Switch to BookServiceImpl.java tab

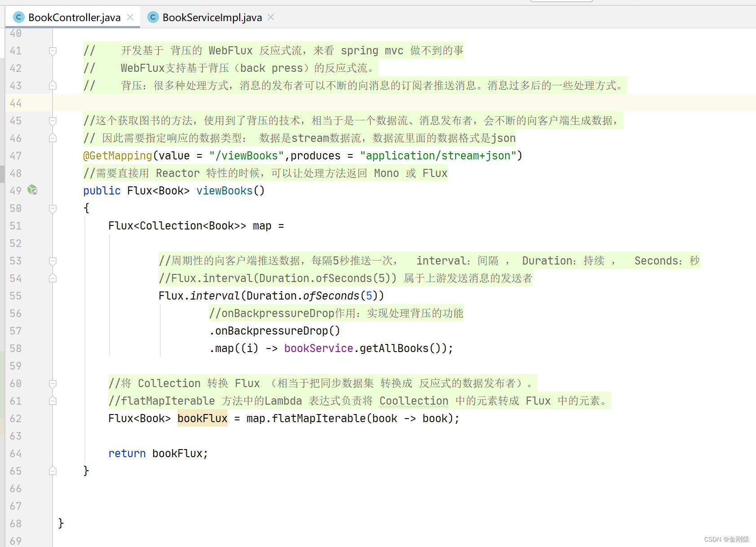[212, 18]
